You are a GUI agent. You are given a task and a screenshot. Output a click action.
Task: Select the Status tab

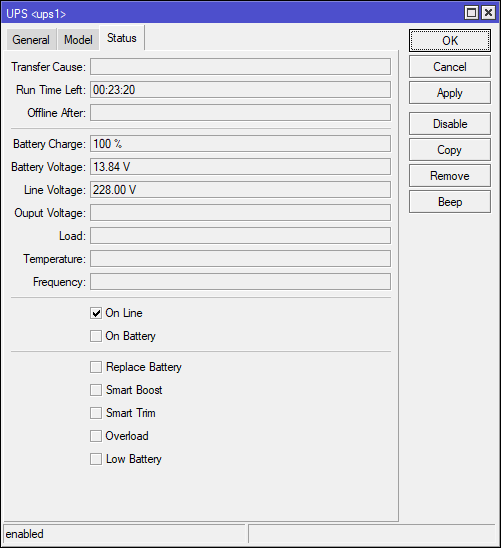coord(122,38)
